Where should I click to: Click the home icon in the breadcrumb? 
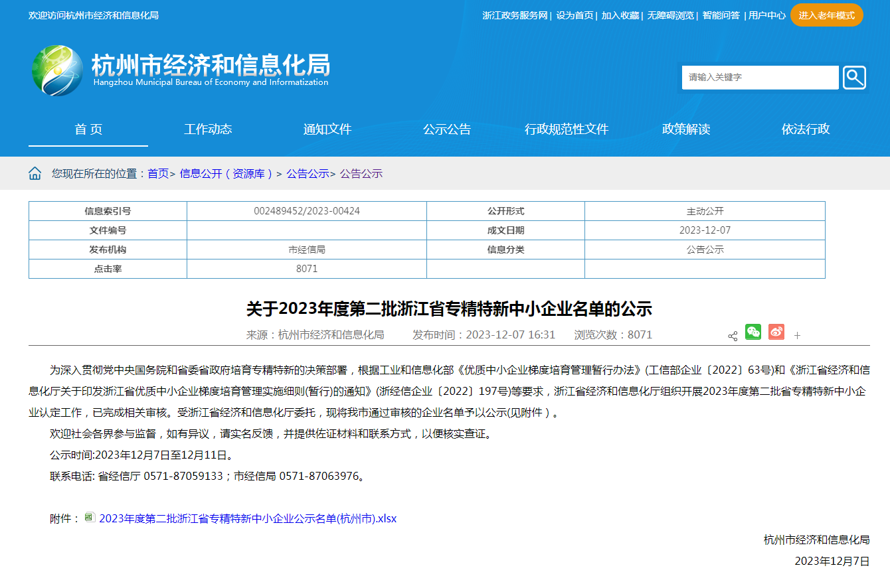coord(35,173)
